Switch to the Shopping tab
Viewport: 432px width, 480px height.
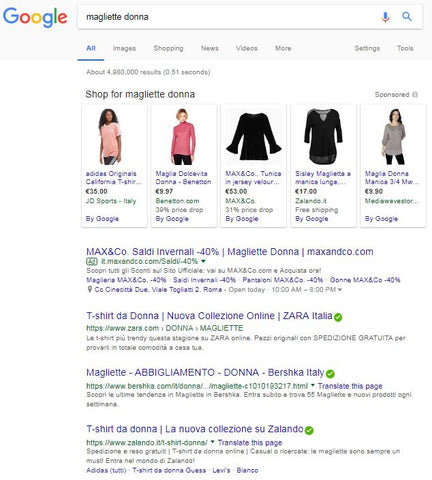click(x=168, y=48)
